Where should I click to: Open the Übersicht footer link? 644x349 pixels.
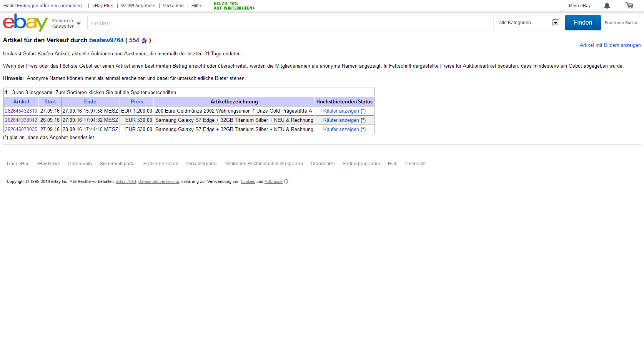click(415, 164)
